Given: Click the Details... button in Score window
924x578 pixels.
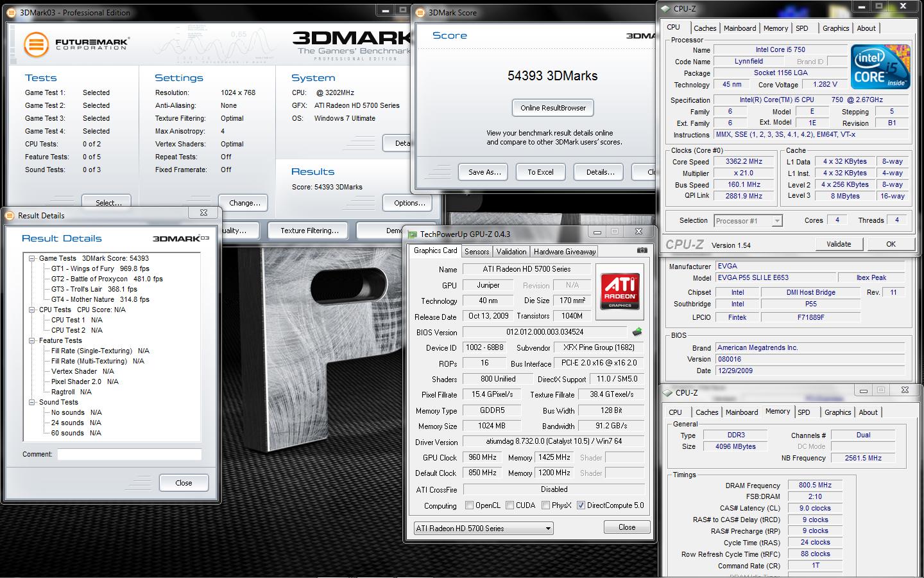Looking at the screenshot, I should click(600, 172).
